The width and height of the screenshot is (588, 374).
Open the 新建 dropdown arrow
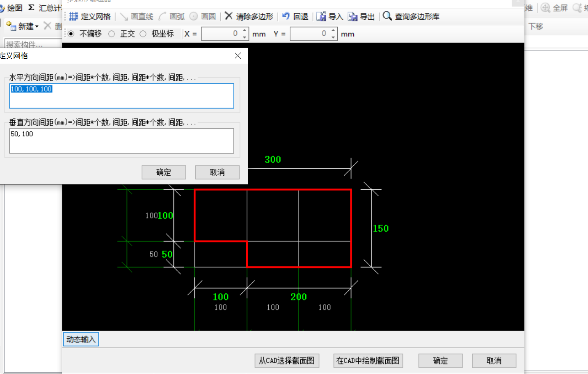pyautogui.click(x=37, y=26)
